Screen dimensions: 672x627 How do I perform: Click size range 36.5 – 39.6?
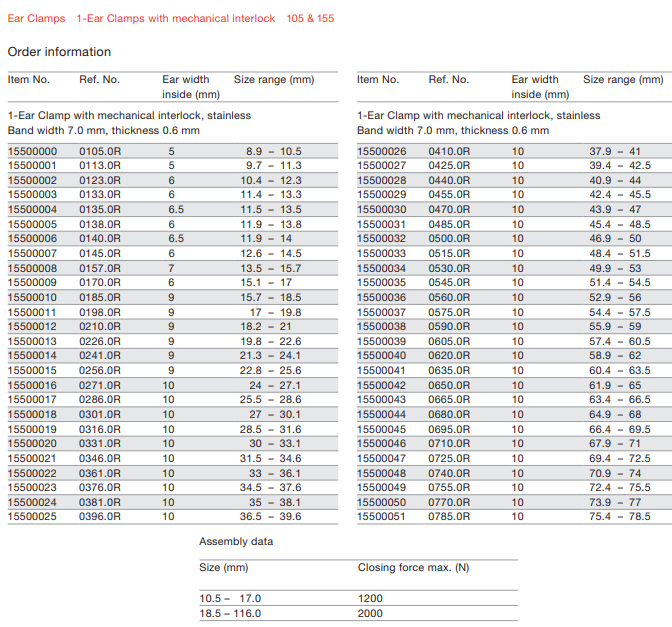tap(270, 516)
